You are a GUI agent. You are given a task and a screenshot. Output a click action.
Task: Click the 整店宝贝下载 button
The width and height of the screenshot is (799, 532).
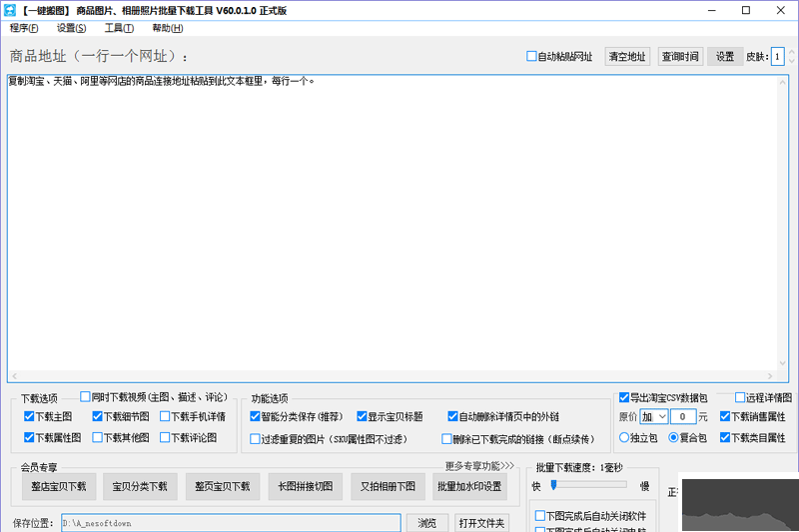[x=59, y=487]
